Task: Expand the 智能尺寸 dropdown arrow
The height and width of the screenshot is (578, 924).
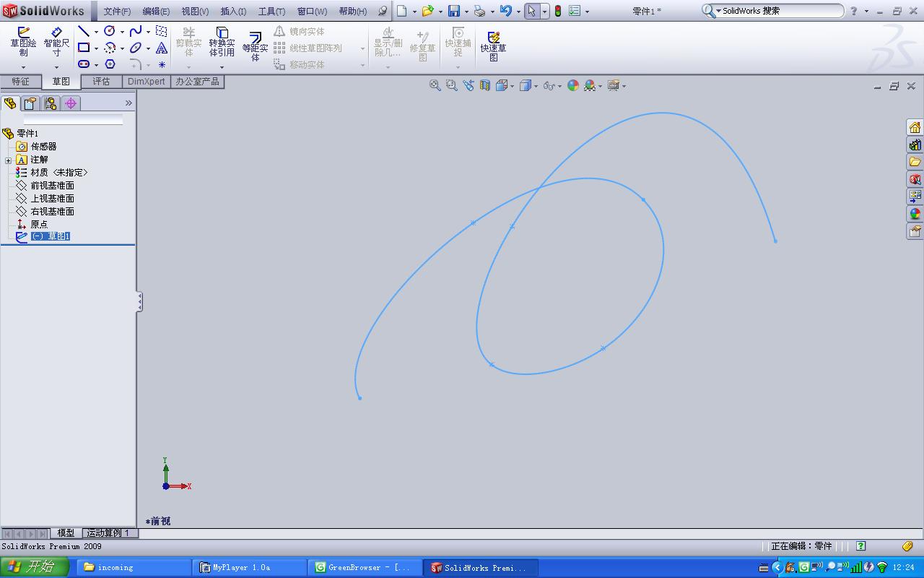Action: tap(56, 67)
